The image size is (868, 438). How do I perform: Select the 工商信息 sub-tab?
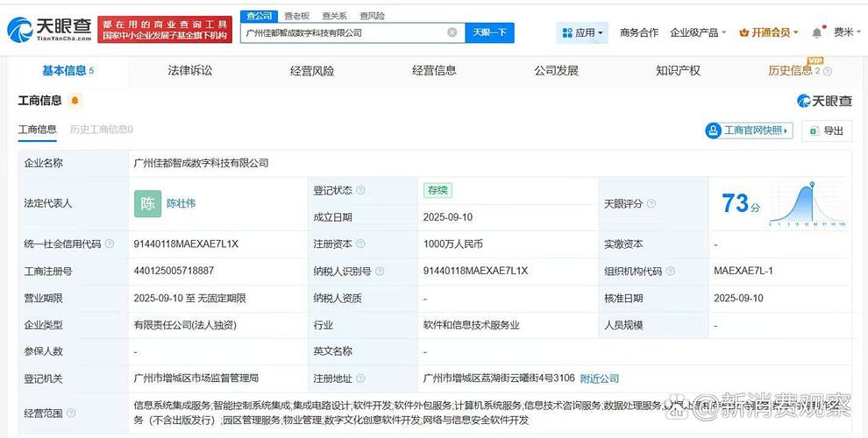tap(37, 130)
